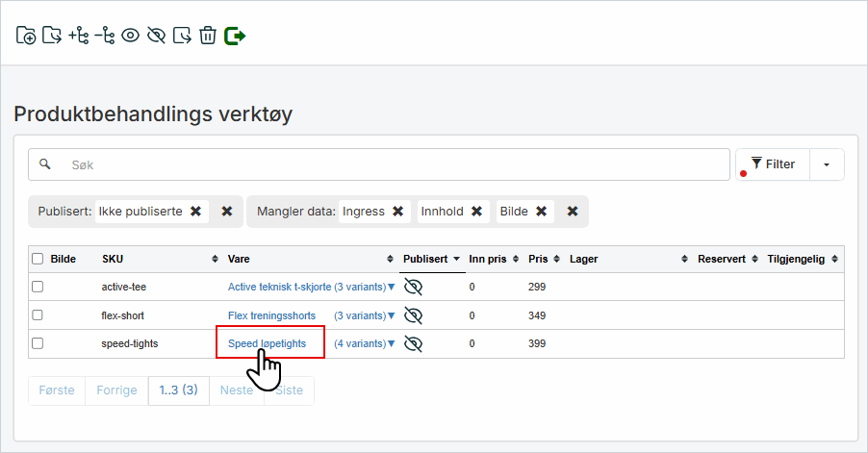This screenshot has width=868, height=453.
Task: Expand the 4 variants of Speed løpetights
Action: [x=364, y=343]
